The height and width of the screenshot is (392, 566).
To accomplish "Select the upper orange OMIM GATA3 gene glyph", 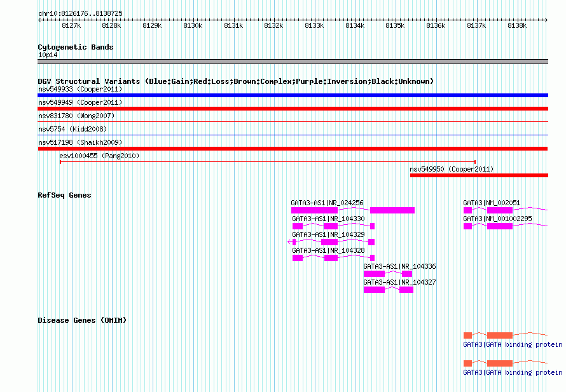I will click(x=506, y=335).
